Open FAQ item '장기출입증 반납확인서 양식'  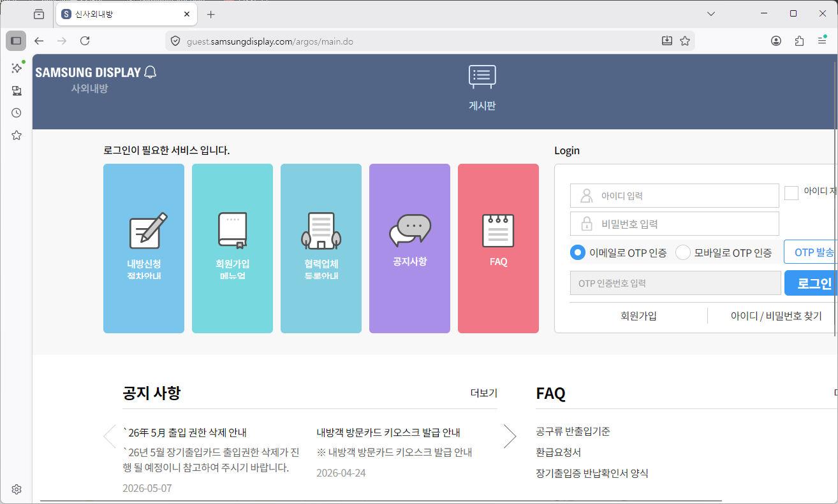pos(592,473)
